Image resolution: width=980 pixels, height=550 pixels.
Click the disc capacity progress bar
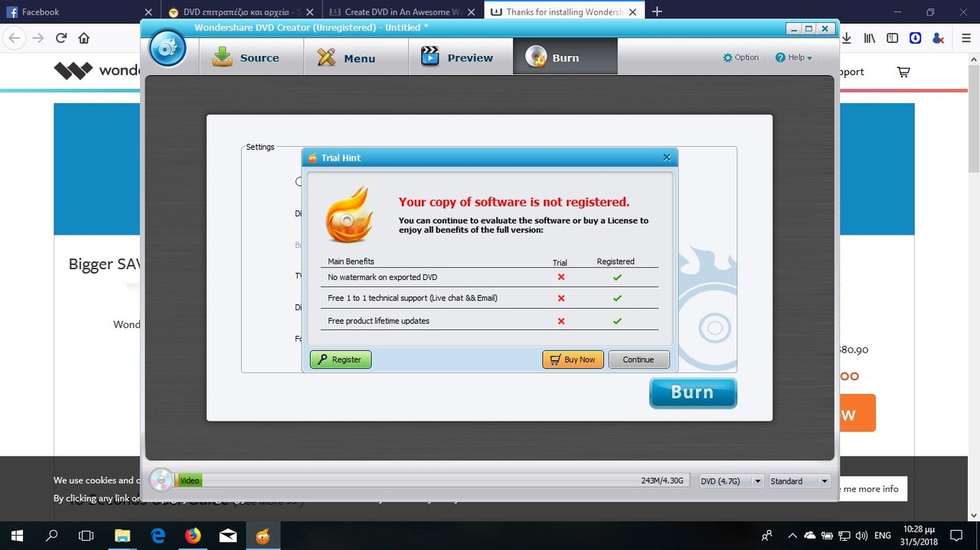[433, 480]
